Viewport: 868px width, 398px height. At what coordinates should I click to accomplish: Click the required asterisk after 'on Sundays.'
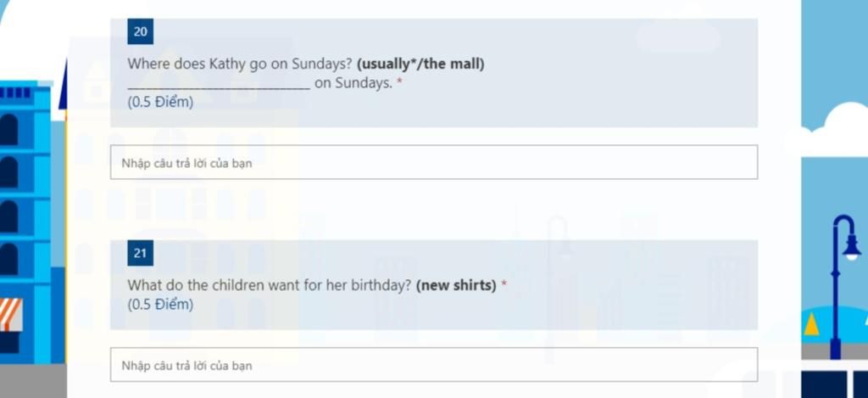[x=399, y=83]
